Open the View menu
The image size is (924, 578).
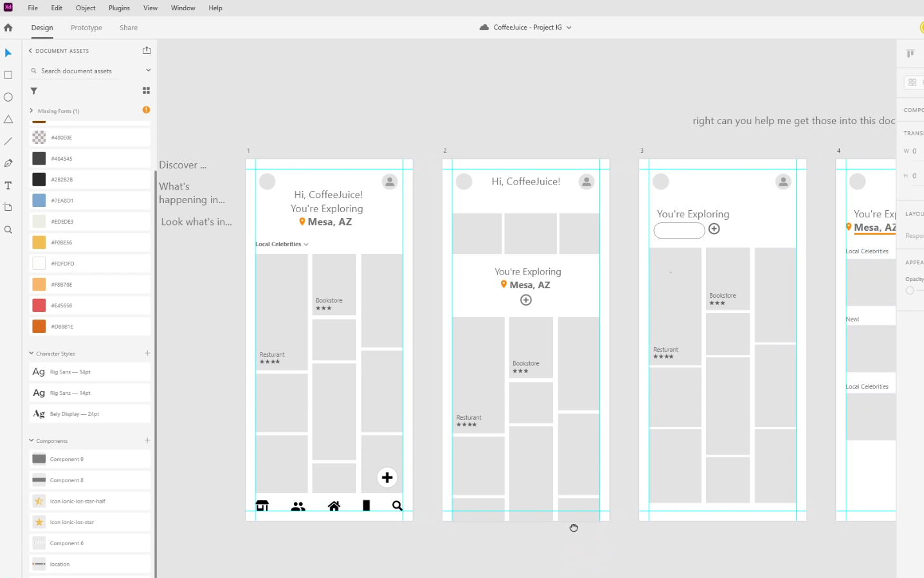(x=150, y=8)
